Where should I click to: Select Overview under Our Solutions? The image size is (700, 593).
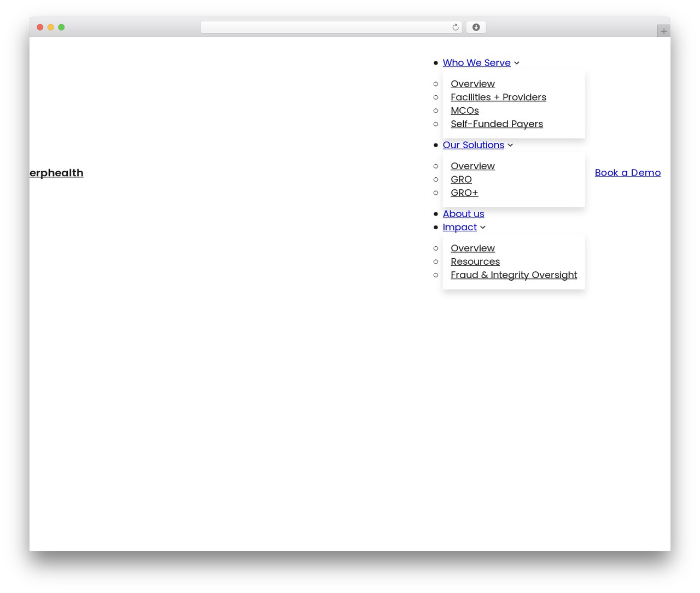pos(473,166)
